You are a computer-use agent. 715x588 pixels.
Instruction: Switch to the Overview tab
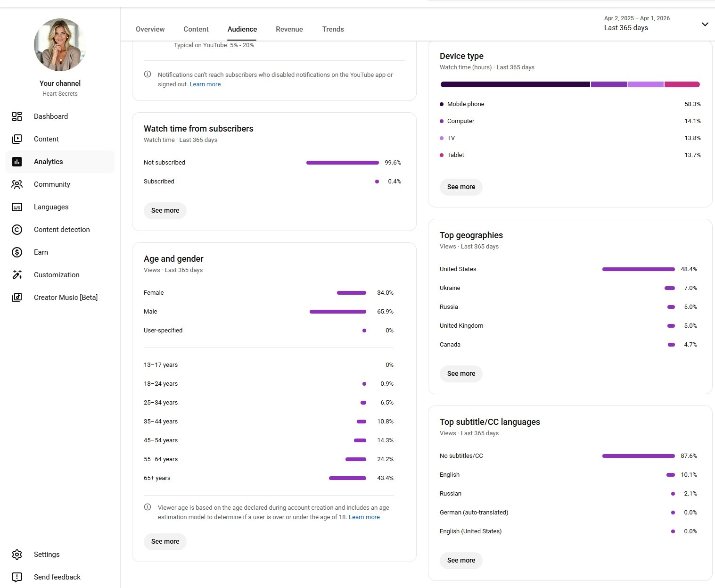point(150,29)
